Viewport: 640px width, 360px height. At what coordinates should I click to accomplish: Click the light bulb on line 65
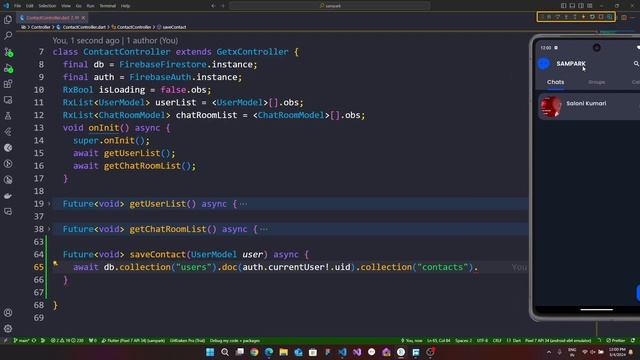pyautogui.click(x=55, y=264)
